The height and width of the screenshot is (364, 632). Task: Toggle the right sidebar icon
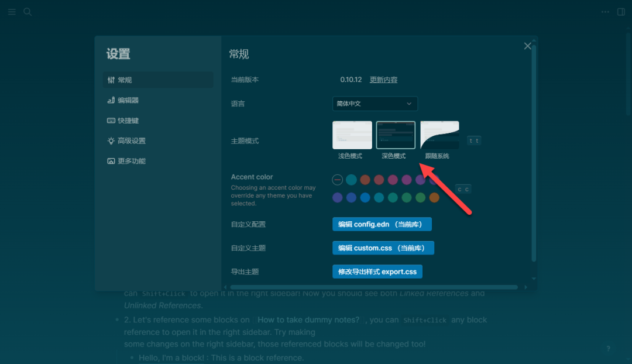pyautogui.click(x=621, y=12)
